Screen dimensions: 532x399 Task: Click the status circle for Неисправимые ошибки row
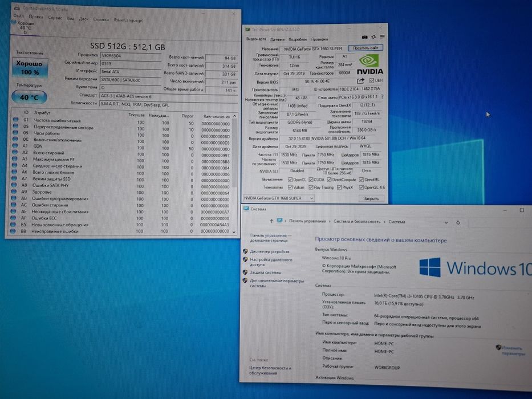tap(13, 231)
